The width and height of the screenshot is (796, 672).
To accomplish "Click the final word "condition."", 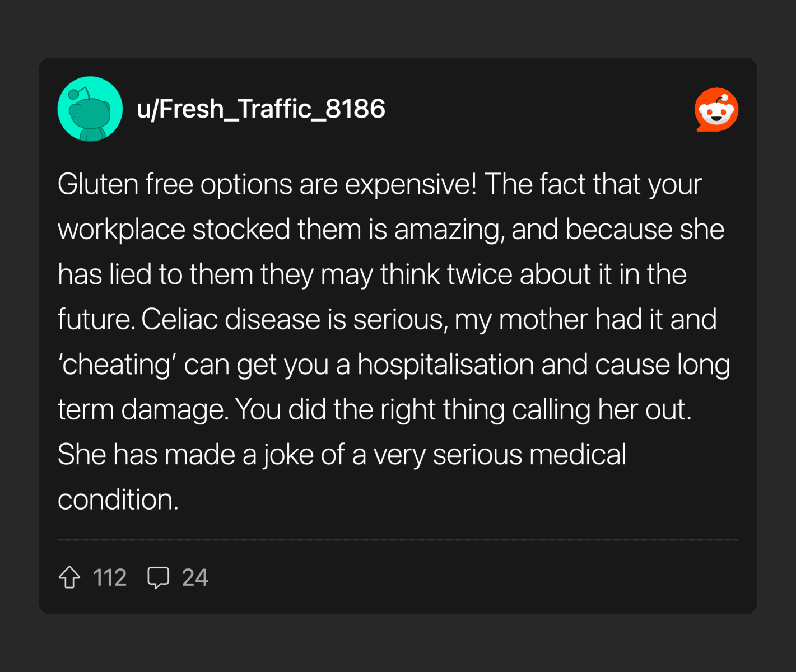I will point(118,500).
